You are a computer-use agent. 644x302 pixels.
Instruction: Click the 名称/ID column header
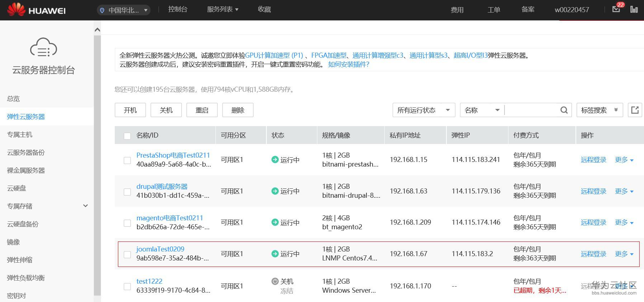click(147, 135)
